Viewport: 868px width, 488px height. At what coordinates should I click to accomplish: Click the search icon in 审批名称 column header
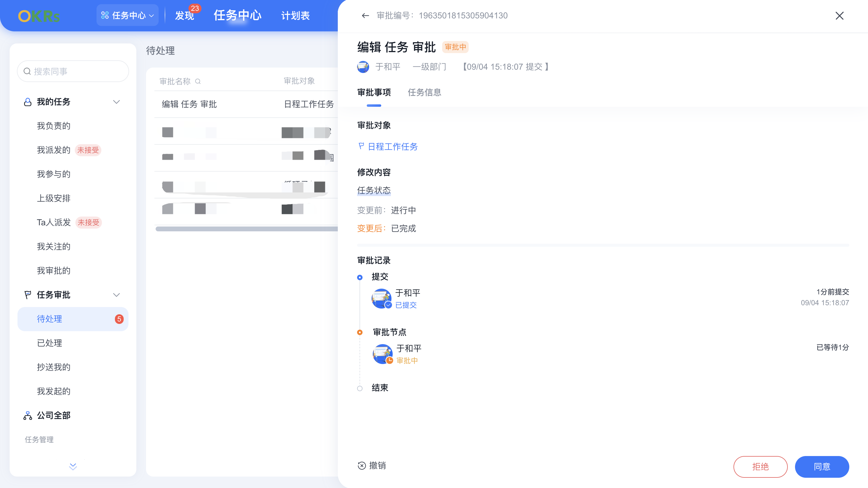click(198, 81)
